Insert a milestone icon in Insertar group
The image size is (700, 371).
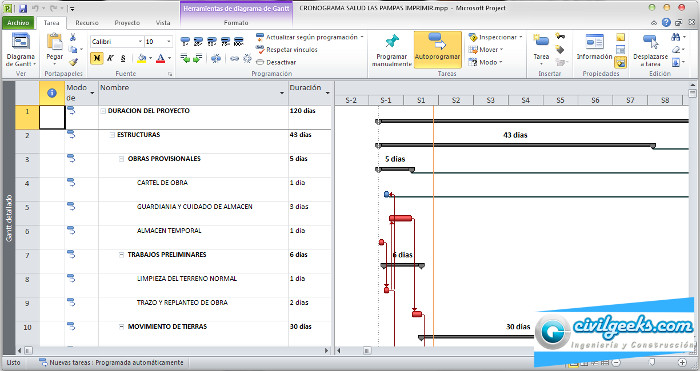coord(560,50)
